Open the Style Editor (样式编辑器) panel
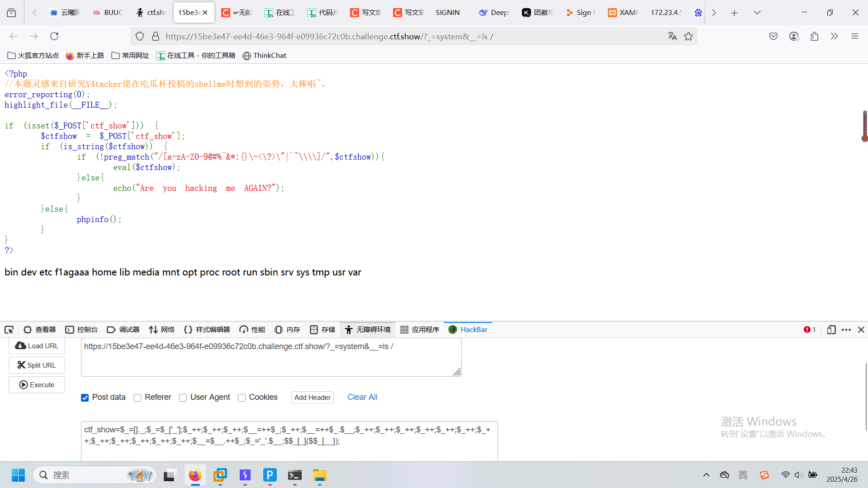This screenshot has height=488, width=868. pos(207,330)
